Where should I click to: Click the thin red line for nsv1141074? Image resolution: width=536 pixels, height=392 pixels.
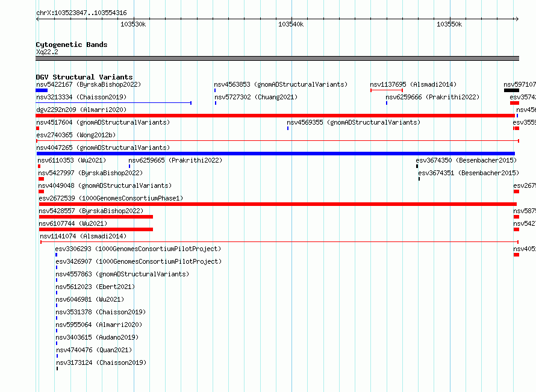pyautogui.click(x=279, y=242)
